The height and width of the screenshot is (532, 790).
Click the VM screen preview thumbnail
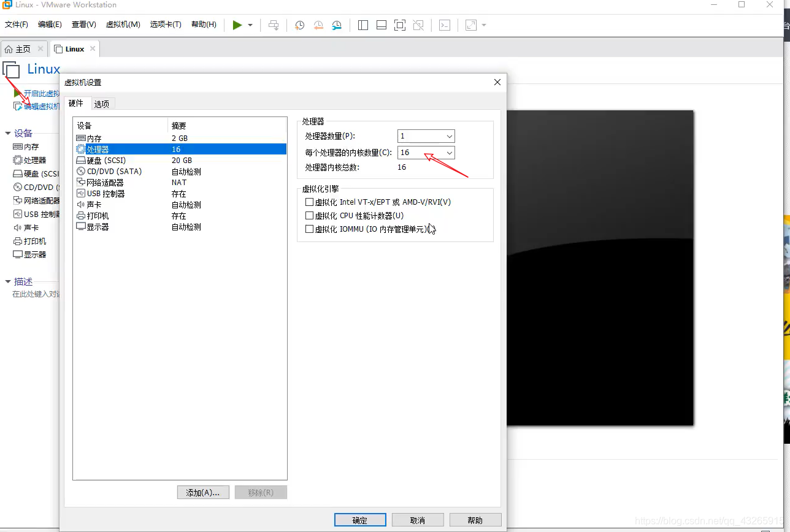click(600, 268)
